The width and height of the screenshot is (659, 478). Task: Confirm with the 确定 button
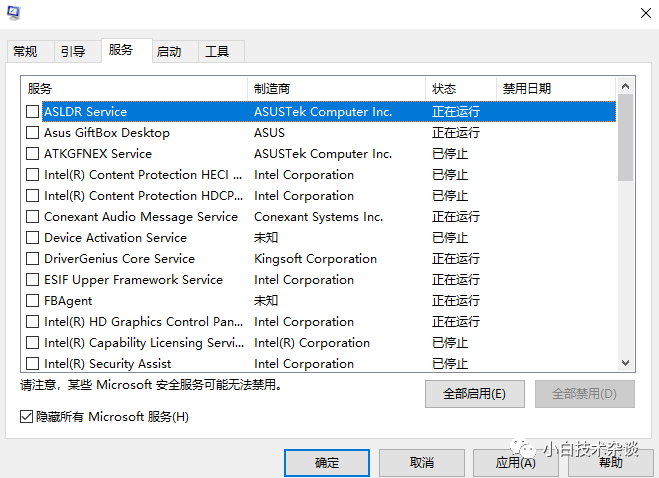click(x=327, y=462)
